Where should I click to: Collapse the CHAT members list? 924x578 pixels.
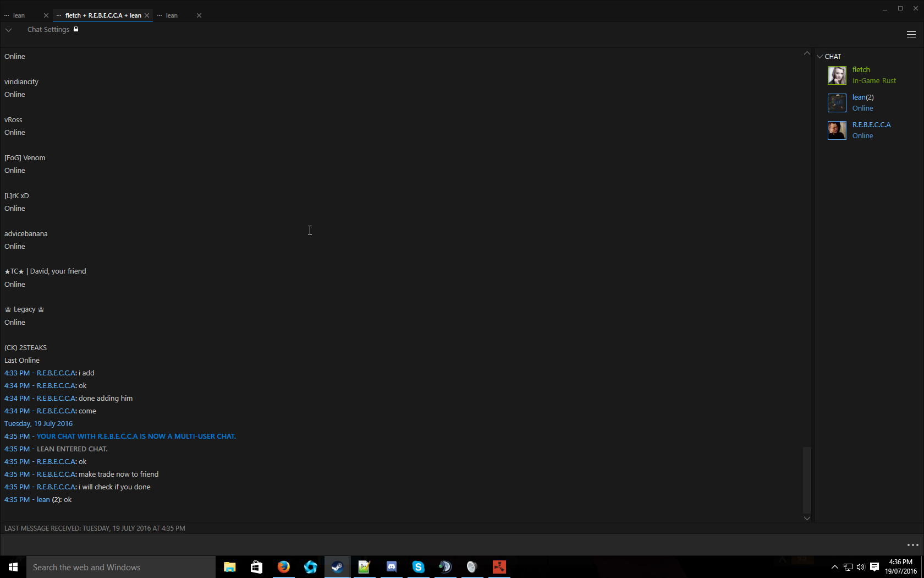tap(820, 57)
